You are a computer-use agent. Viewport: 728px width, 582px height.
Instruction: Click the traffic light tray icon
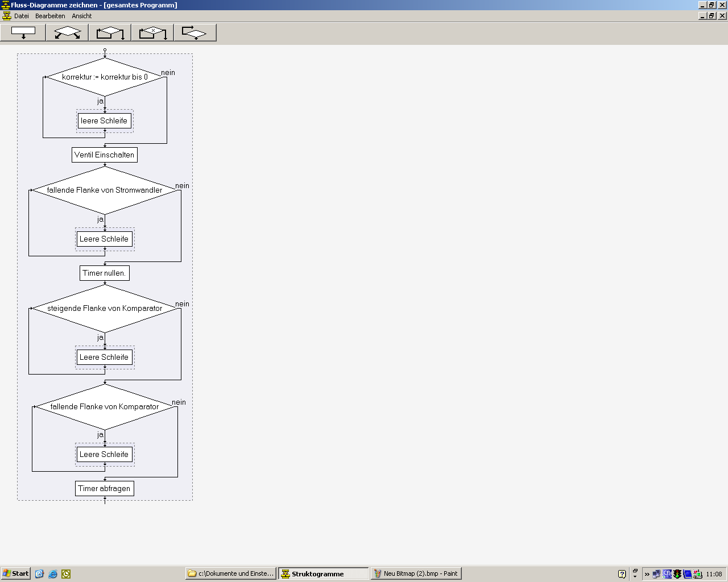(677, 574)
